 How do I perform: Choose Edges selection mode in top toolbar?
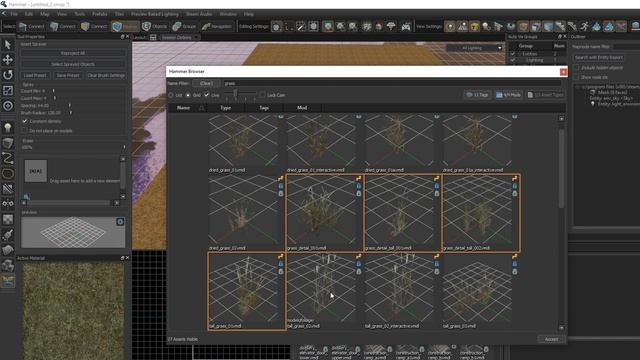point(63,26)
